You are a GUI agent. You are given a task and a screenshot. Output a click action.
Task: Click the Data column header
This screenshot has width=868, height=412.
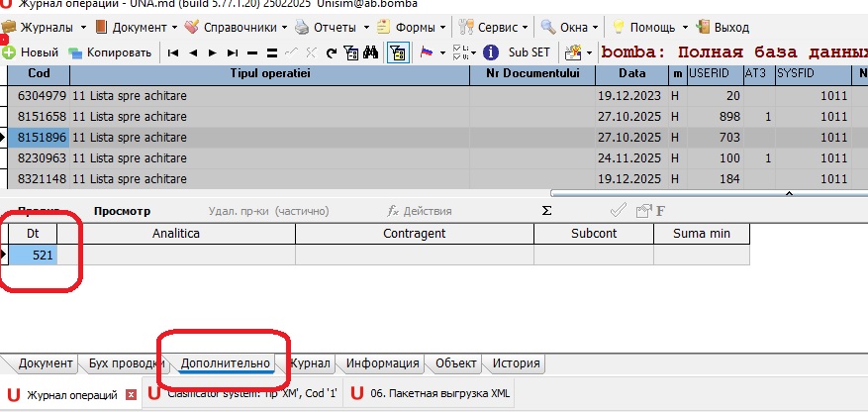coord(631,73)
